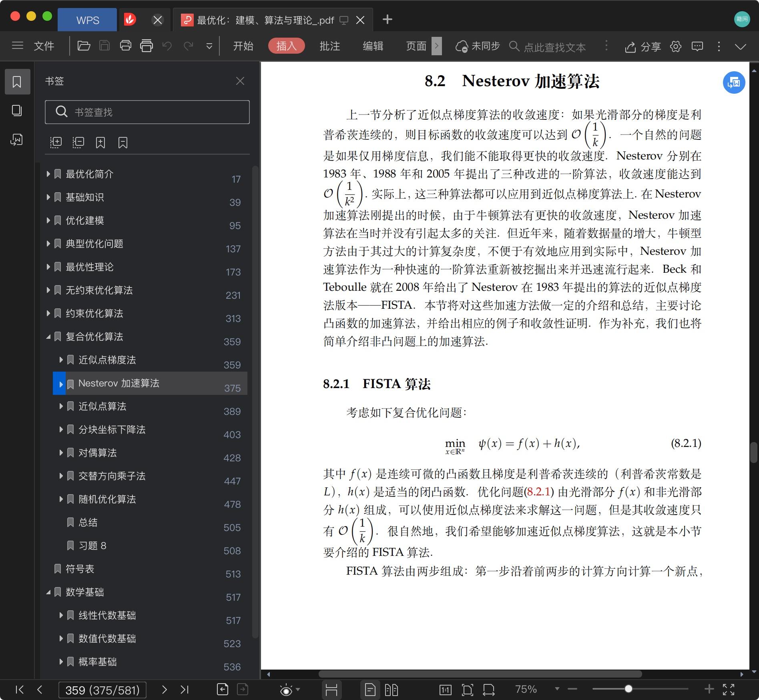Follow the red 8.2.1 equation link

click(539, 492)
